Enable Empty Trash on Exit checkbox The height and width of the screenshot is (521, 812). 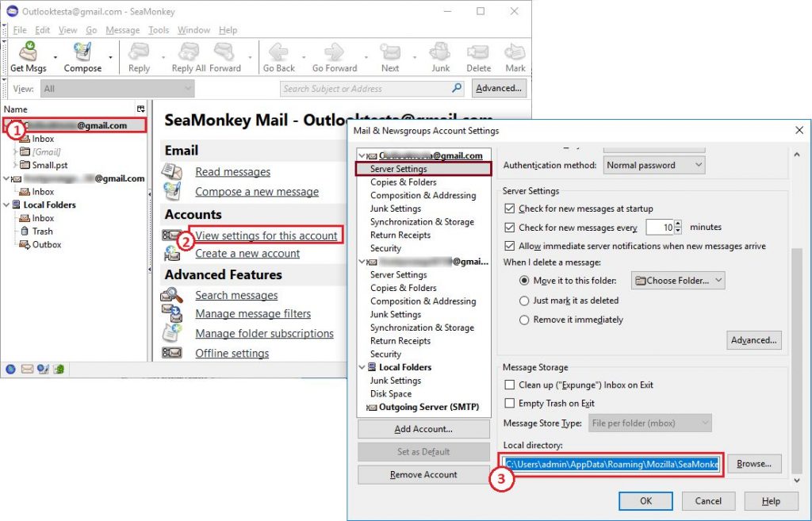click(x=510, y=404)
